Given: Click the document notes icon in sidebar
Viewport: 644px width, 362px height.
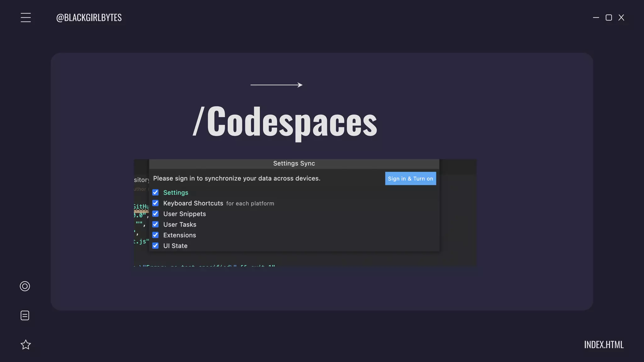Looking at the screenshot, I should [25, 315].
